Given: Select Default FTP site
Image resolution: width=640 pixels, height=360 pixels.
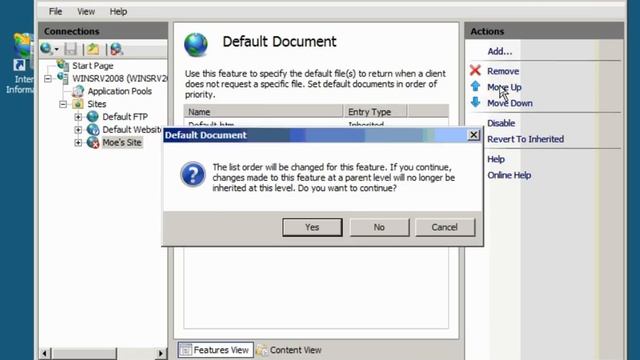Looking at the screenshot, I should [x=125, y=117].
